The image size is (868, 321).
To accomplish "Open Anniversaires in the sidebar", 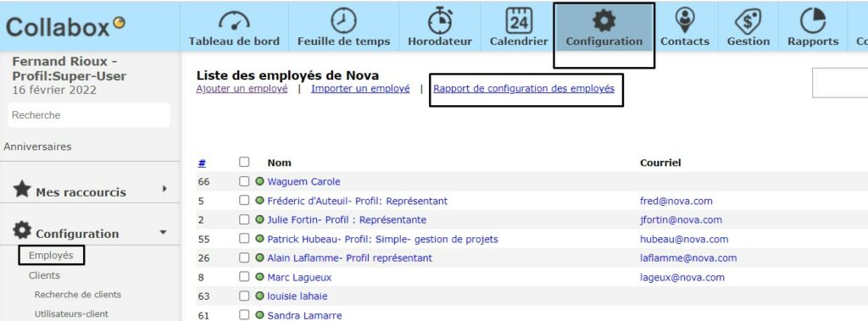I will pos(37,147).
